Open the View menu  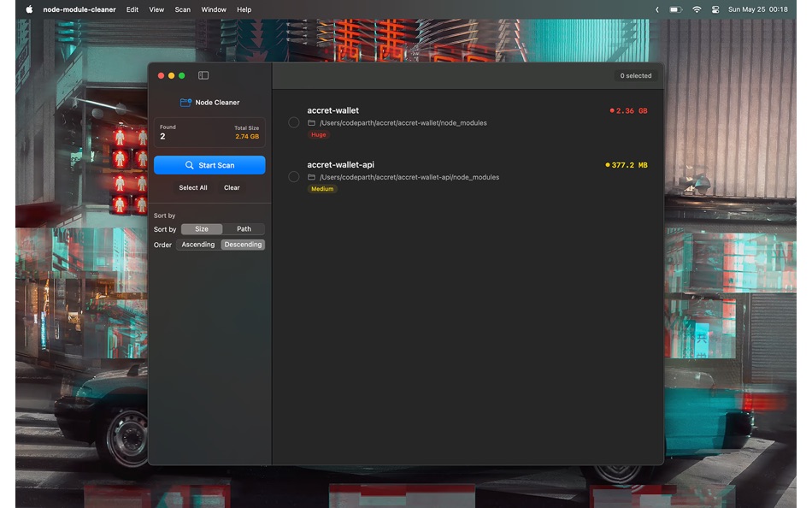coord(156,9)
